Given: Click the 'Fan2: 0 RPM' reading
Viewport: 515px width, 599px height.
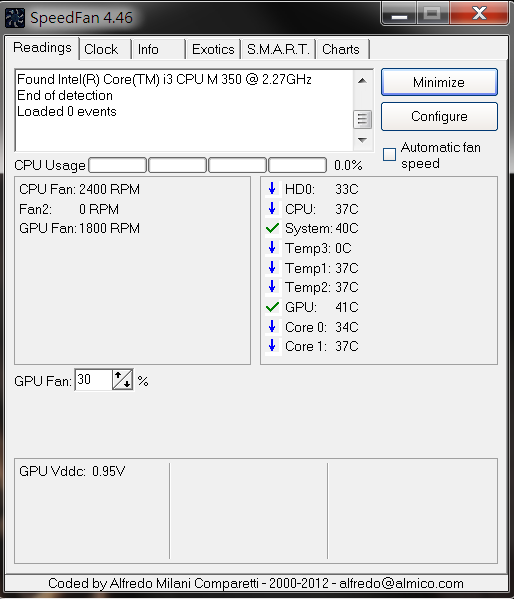Looking at the screenshot, I should point(69,209).
